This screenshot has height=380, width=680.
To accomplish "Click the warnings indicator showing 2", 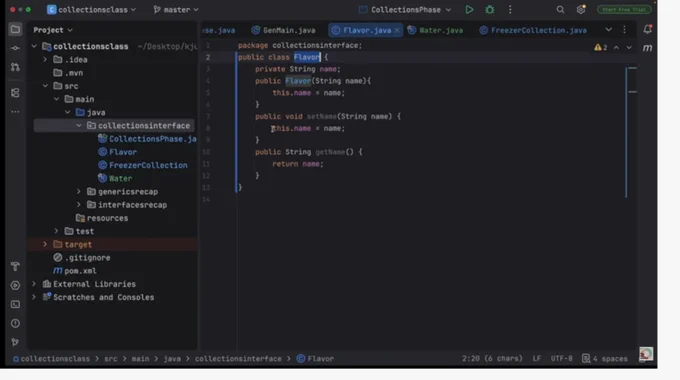I will point(601,47).
